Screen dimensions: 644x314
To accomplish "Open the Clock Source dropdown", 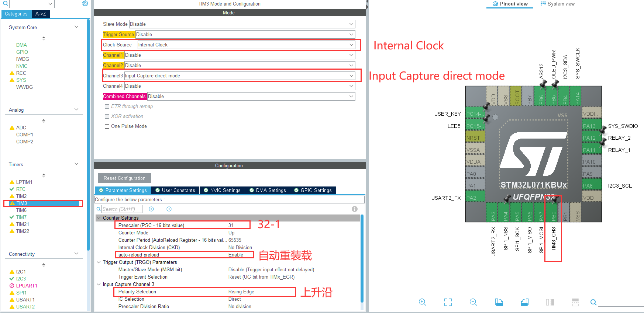I will (246, 45).
